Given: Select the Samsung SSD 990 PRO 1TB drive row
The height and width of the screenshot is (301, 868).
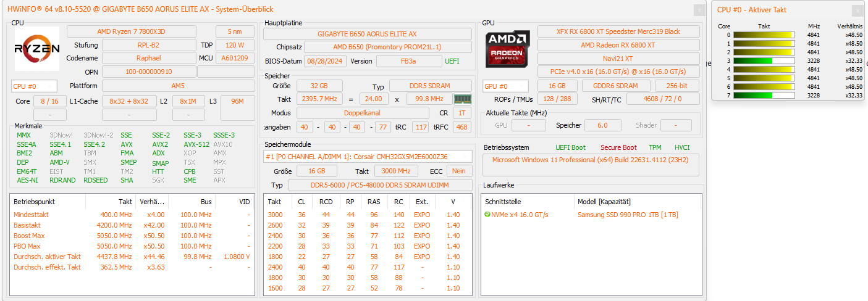Looking at the screenshot, I should coord(591,215).
